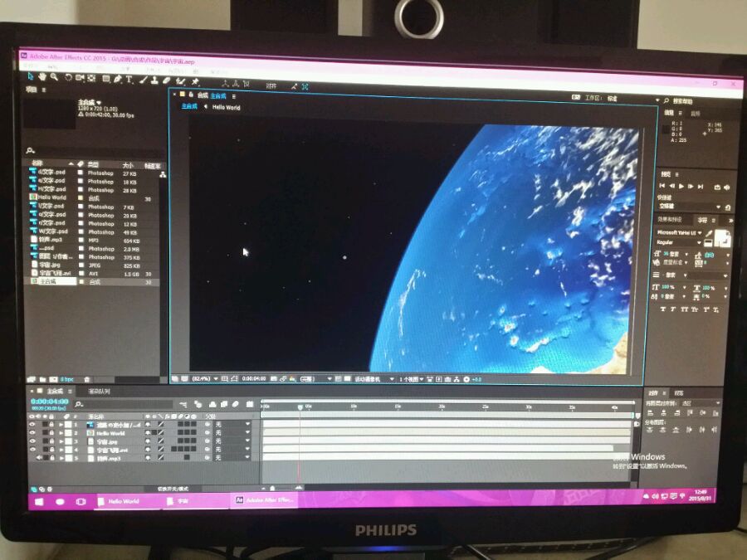
Task: Open the composition tab in the viewer
Action: click(212, 95)
